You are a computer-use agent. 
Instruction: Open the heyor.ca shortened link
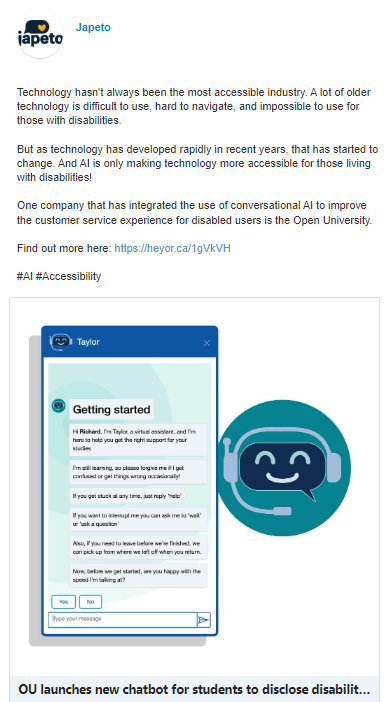(172, 248)
